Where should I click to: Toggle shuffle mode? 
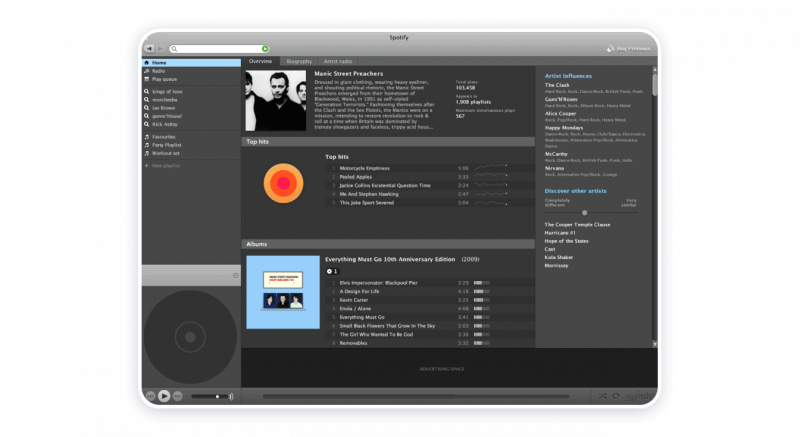(603, 396)
